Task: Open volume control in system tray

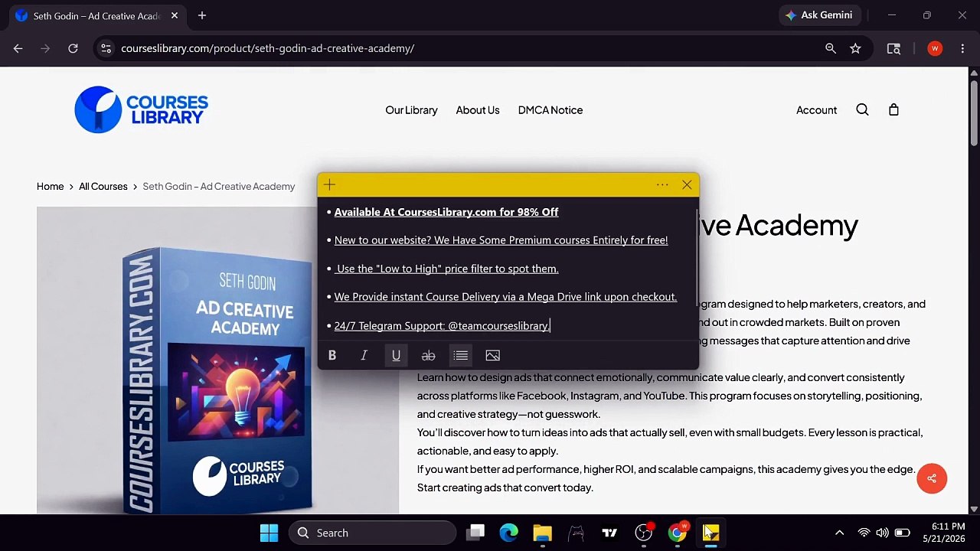Action: [883, 533]
